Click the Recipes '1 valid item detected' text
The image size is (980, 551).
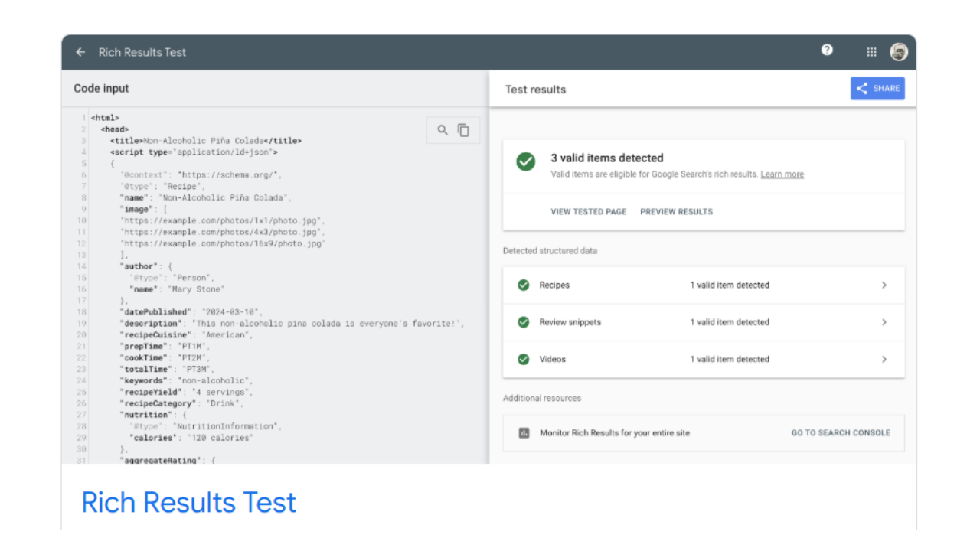pos(730,285)
